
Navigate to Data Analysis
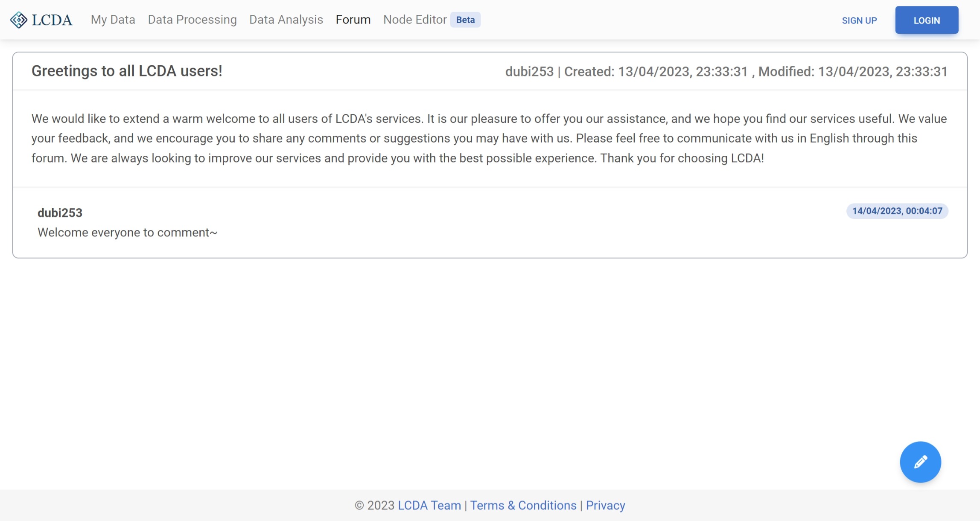pyautogui.click(x=286, y=20)
